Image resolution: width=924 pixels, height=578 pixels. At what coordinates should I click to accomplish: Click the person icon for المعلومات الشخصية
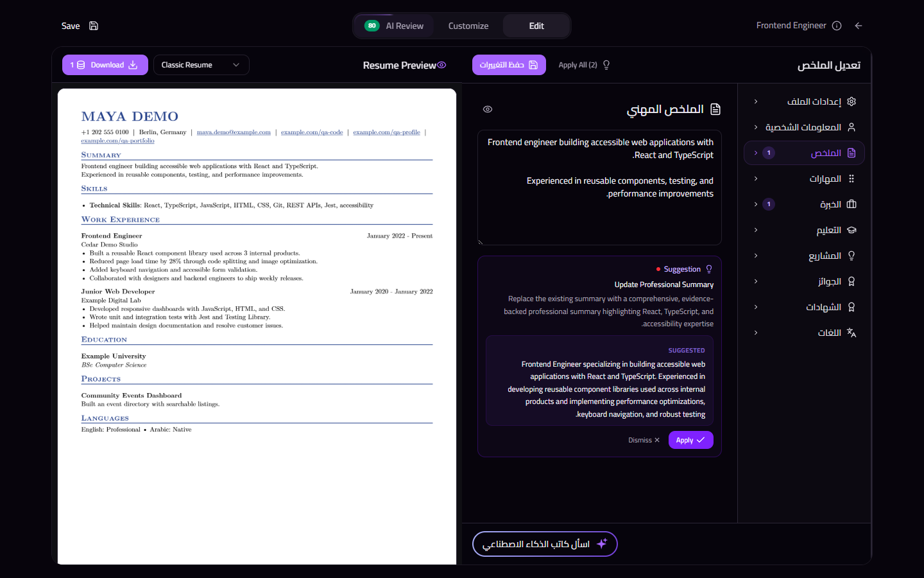pos(851,127)
